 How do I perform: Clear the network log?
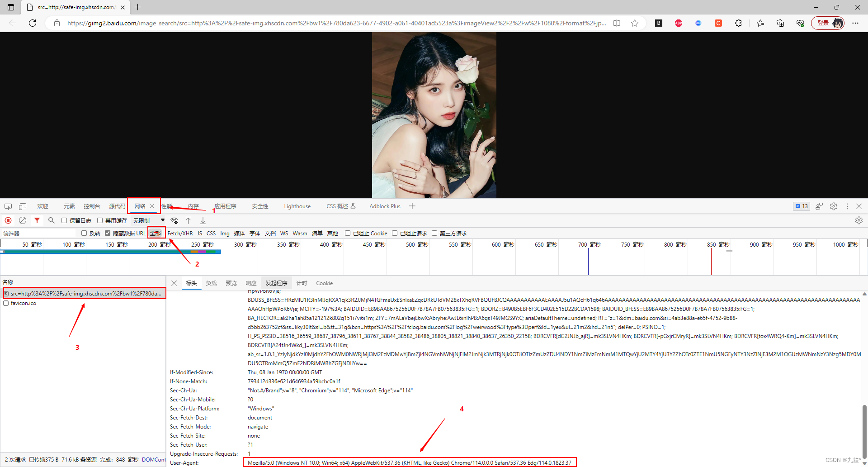coord(23,220)
